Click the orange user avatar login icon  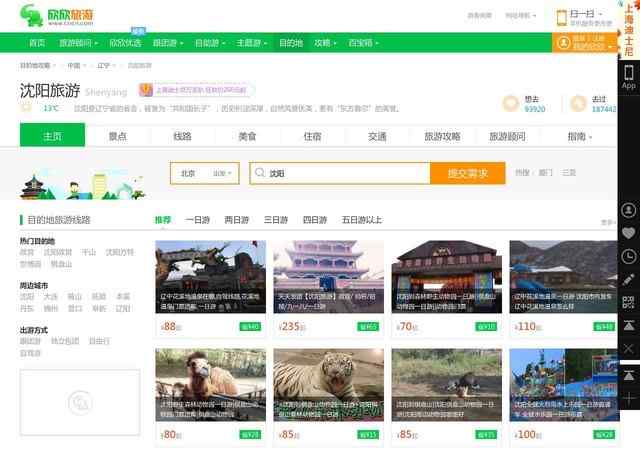pyautogui.click(x=564, y=42)
